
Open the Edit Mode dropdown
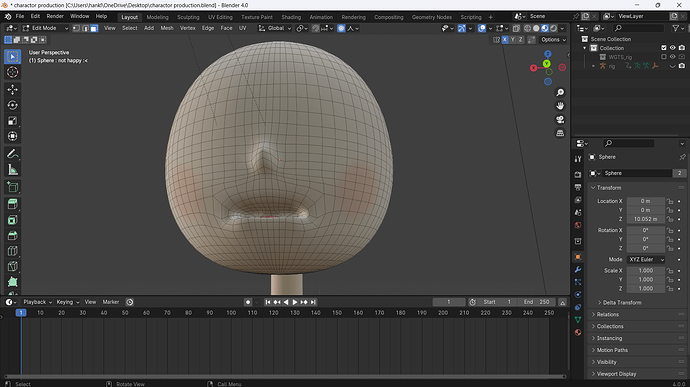pyautogui.click(x=45, y=28)
